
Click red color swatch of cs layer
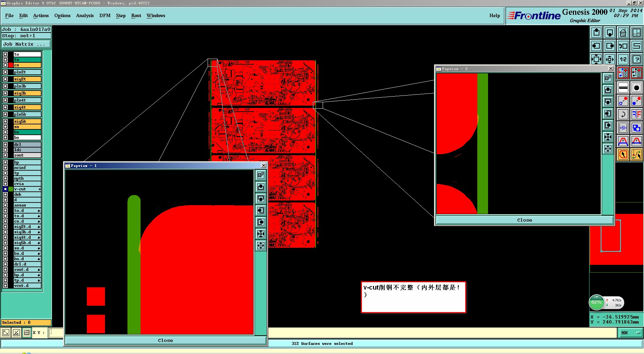click(x=11, y=65)
